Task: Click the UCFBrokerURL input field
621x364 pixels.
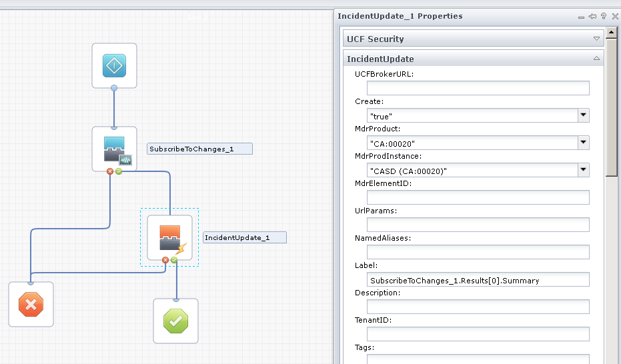Action: tap(478, 88)
